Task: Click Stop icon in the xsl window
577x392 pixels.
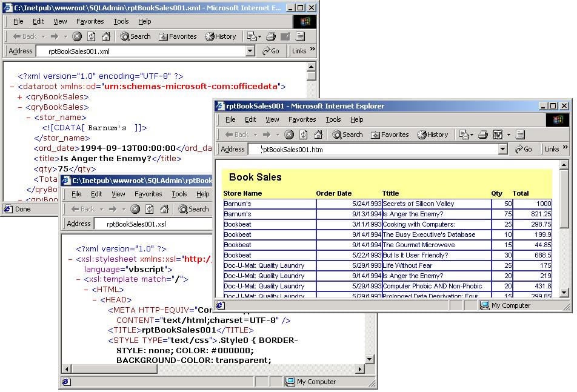Action: pyautogui.click(x=135, y=209)
